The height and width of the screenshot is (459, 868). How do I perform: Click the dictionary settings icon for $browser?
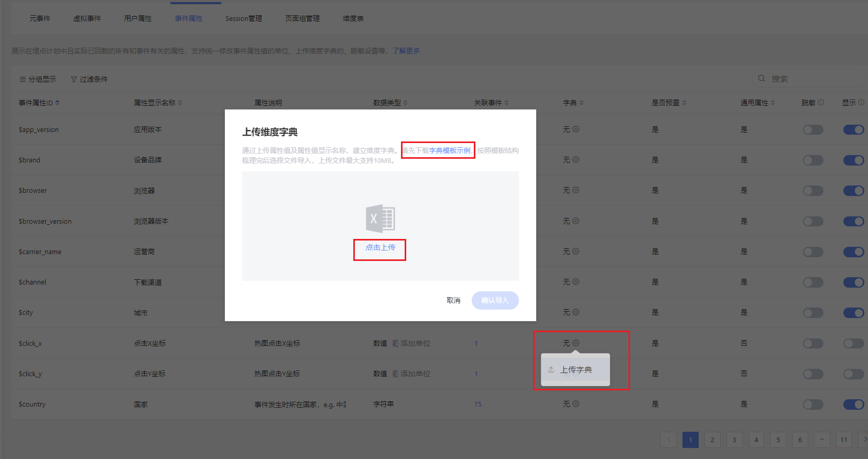tap(576, 190)
